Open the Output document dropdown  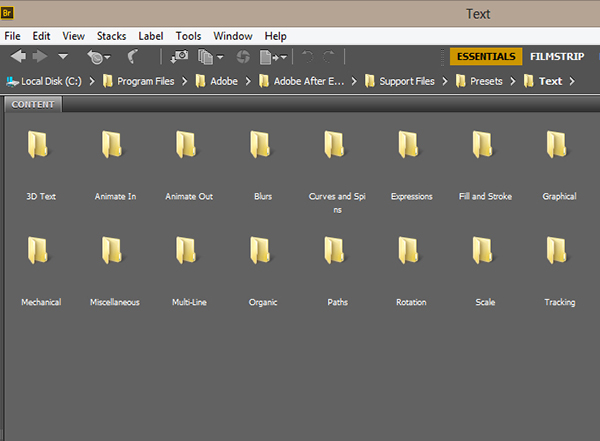click(273, 57)
